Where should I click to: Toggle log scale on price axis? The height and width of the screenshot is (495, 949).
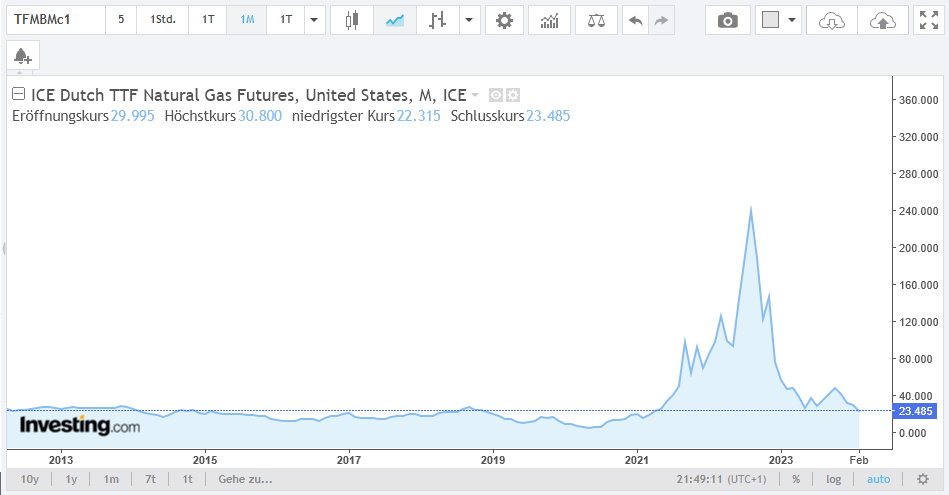pos(834,479)
